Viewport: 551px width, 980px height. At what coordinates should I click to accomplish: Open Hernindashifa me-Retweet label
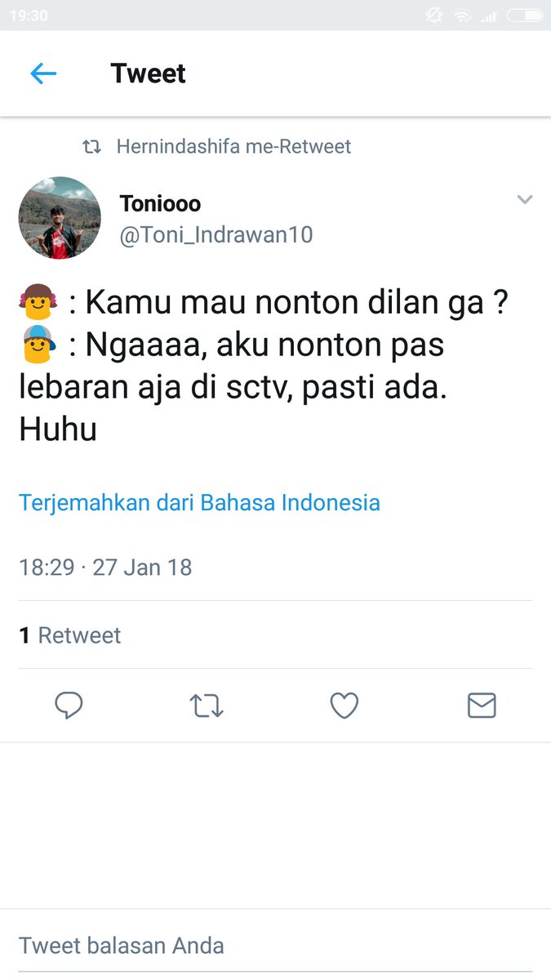coord(233,147)
